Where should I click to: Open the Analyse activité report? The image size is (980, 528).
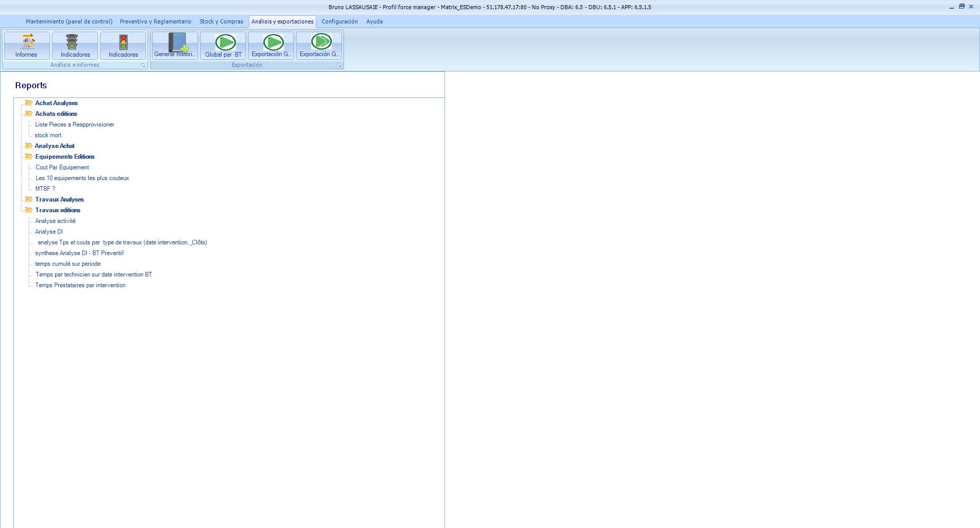pos(55,221)
